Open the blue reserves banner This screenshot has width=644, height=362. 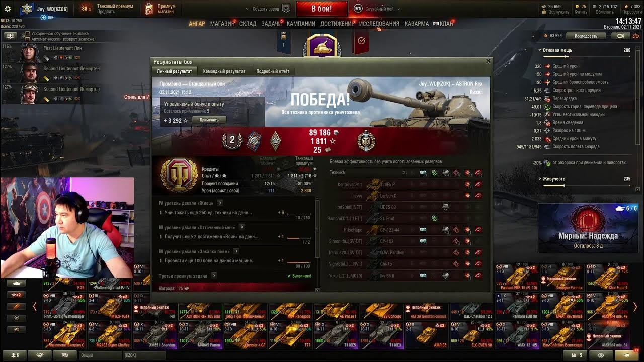click(x=283, y=41)
